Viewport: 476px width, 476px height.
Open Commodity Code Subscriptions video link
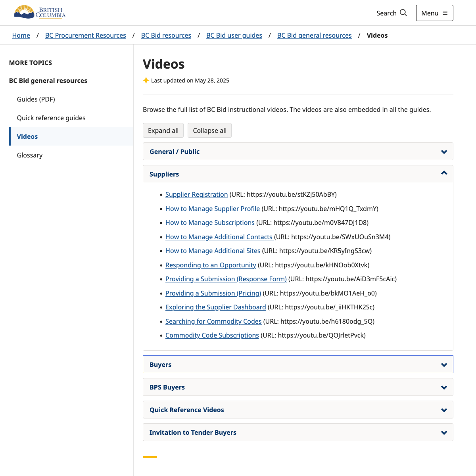[x=212, y=335]
